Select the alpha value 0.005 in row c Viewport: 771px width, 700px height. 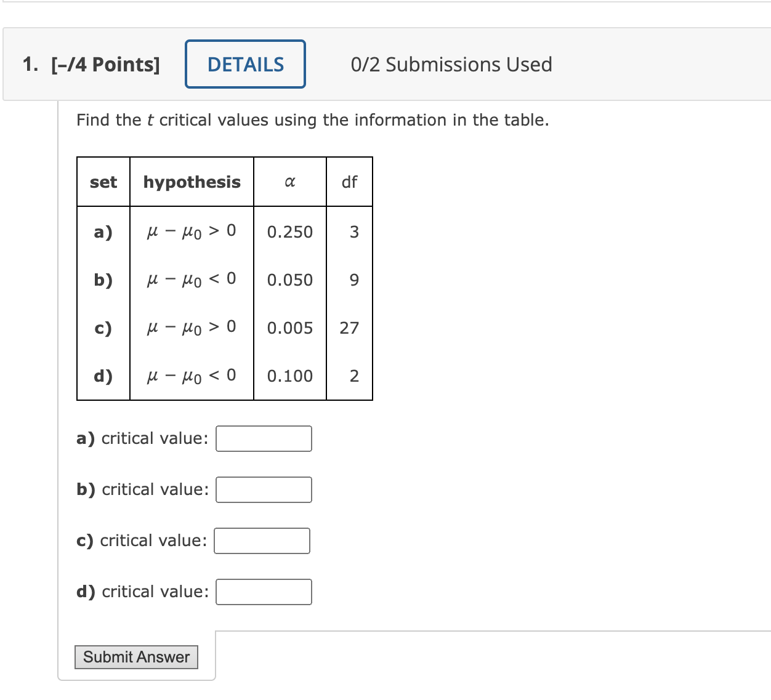pyautogui.click(x=289, y=328)
